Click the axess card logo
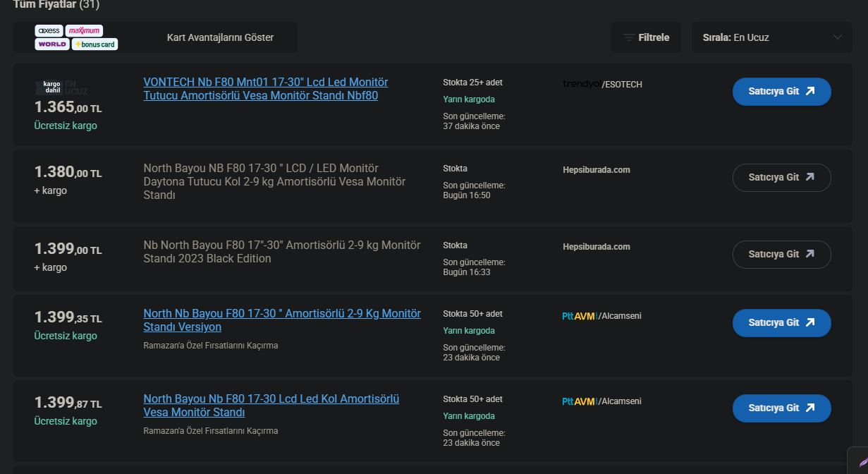 click(49, 31)
